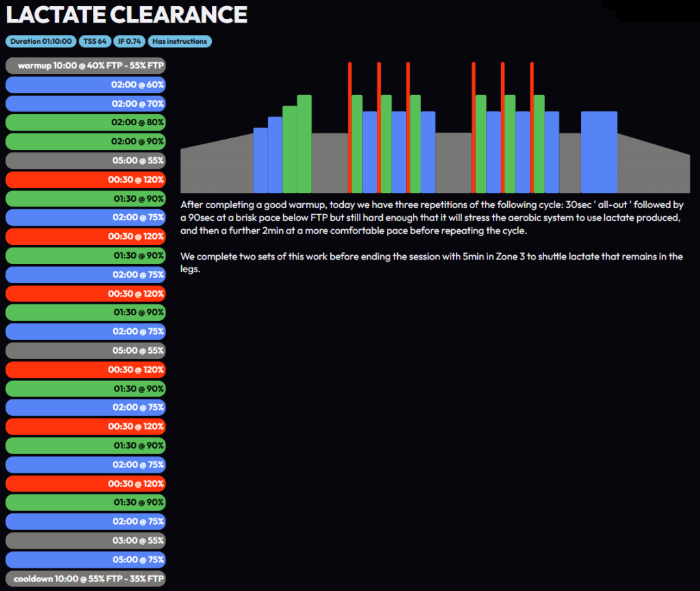This screenshot has height=591, width=700.
Task: Click the 05:00 @ 75% step row
Action: click(85, 560)
